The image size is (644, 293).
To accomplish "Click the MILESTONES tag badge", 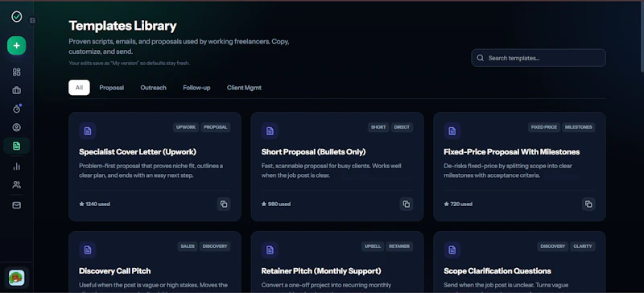I will (x=578, y=127).
